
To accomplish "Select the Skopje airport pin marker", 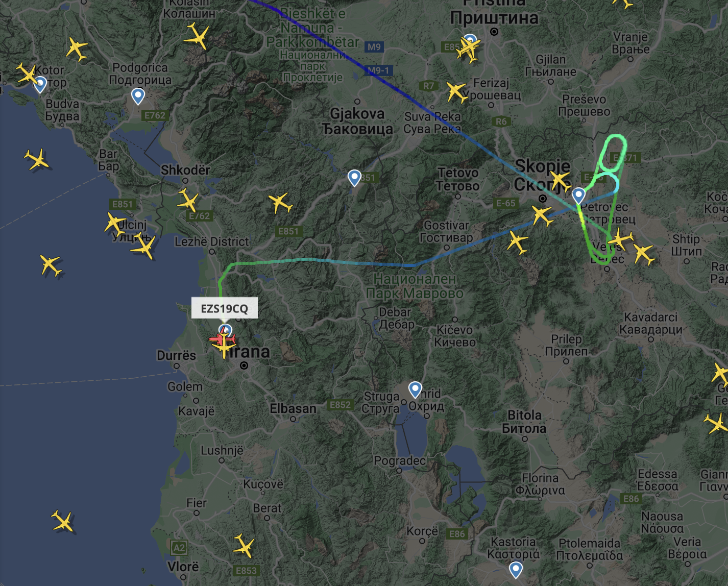I will tap(578, 196).
